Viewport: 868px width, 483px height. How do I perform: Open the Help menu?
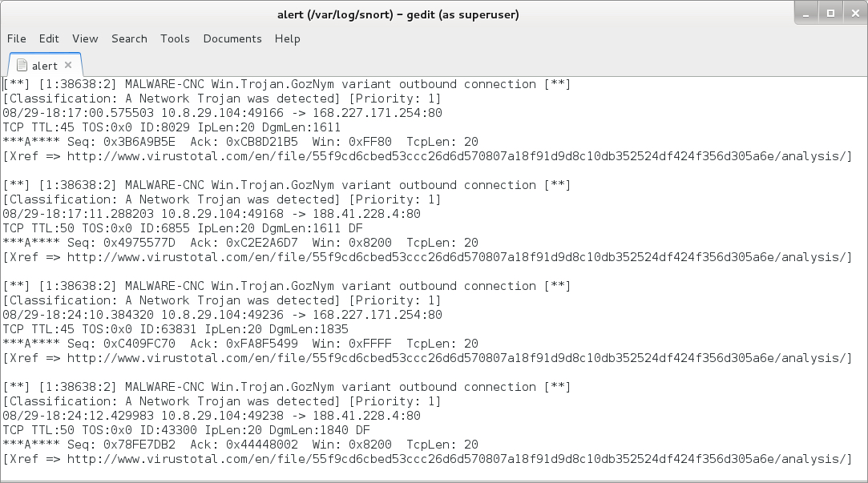pos(287,38)
